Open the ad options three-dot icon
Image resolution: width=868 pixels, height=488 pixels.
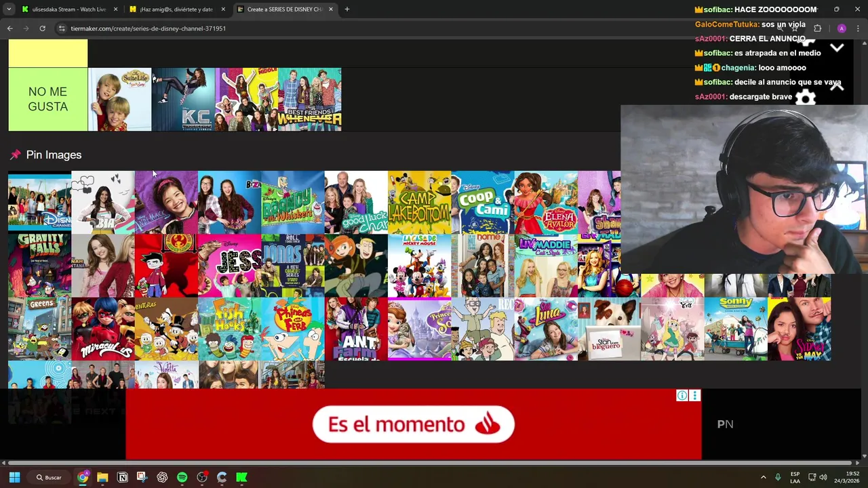pyautogui.click(x=694, y=396)
